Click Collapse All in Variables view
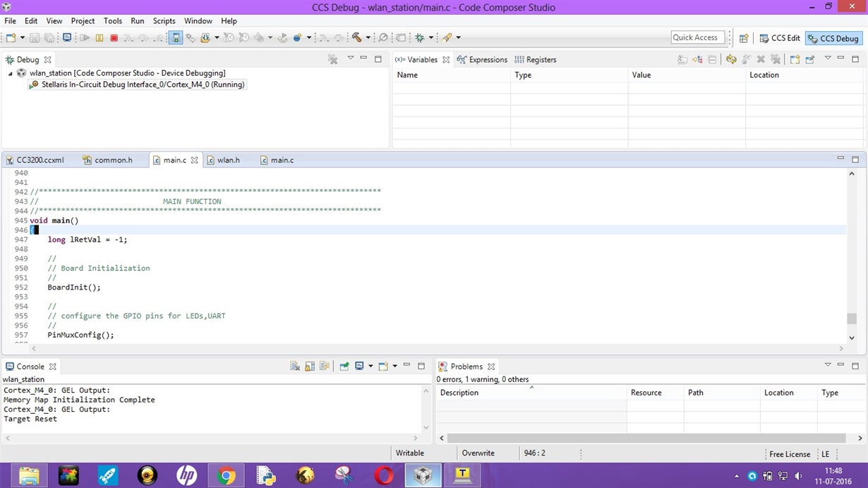868x488 pixels. [x=713, y=59]
